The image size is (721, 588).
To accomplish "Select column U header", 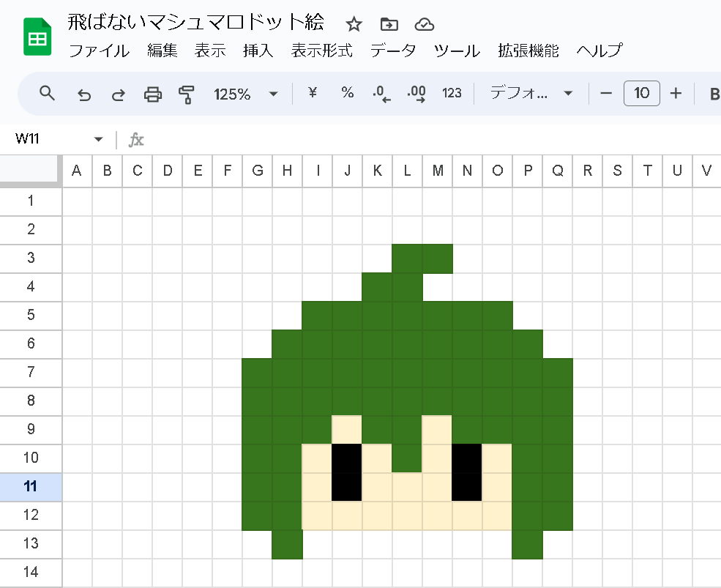I will click(x=677, y=171).
